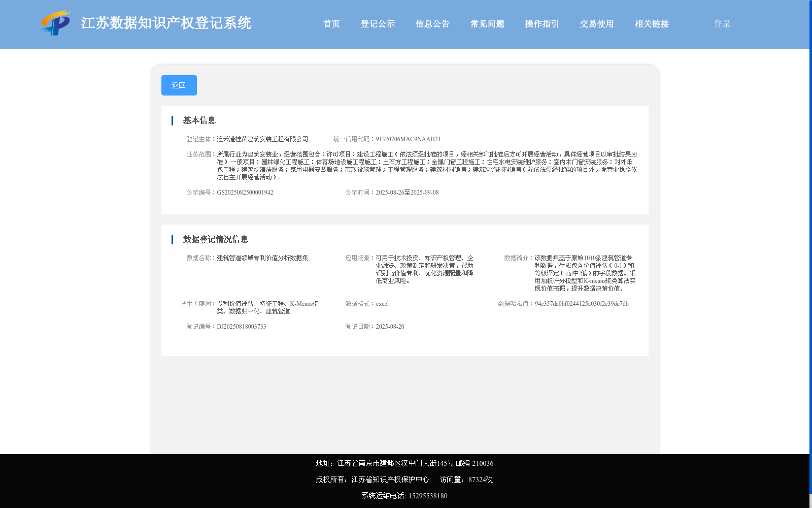Select publicity number GS2025082500001942
This screenshot has width=812, height=508.
pyautogui.click(x=245, y=193)
